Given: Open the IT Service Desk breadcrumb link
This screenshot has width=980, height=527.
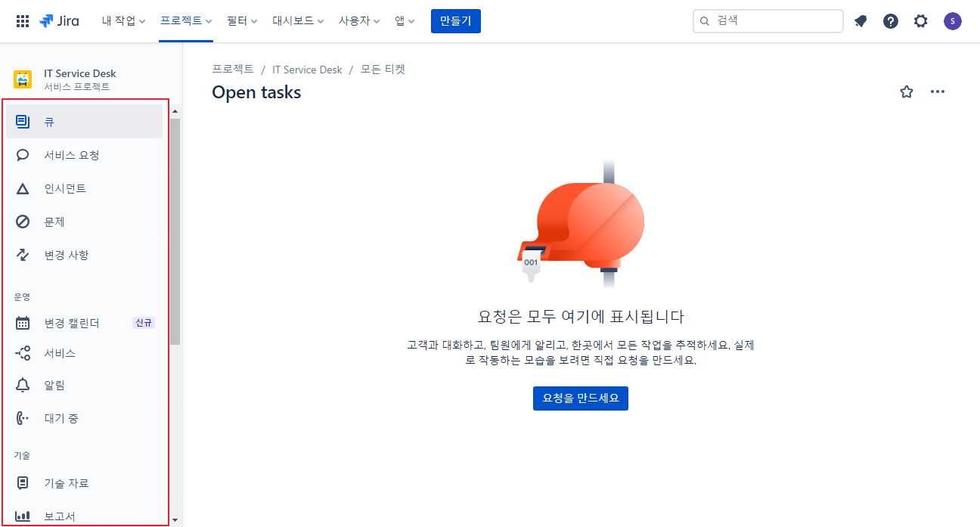Looking at the screenshot, I should (x=307, y=70).
